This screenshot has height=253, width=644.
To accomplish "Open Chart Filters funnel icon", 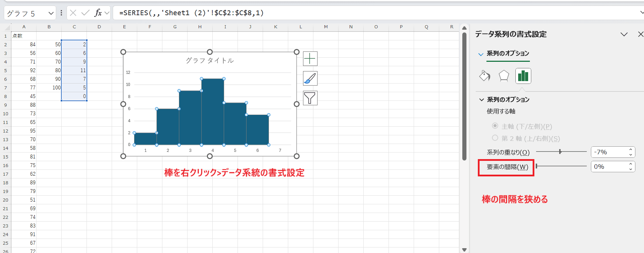I will (310, 98).
